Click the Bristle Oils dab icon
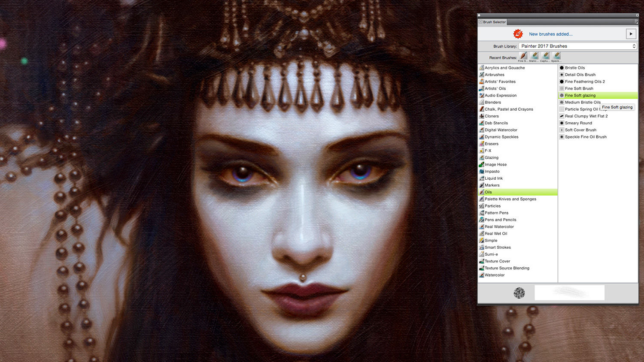This screenshot has width=644, height=362. tap(562, 68)
